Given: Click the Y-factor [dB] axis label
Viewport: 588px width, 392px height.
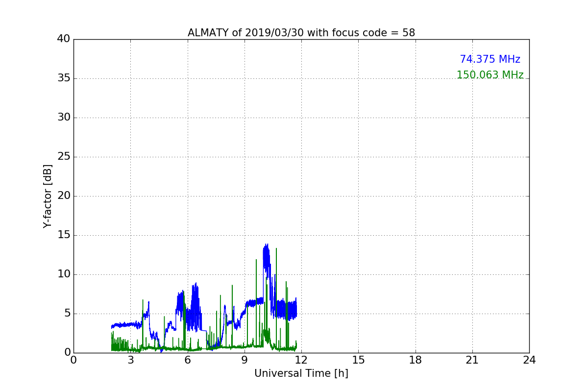Looking at the screenshot, I should tap(48, 196).
